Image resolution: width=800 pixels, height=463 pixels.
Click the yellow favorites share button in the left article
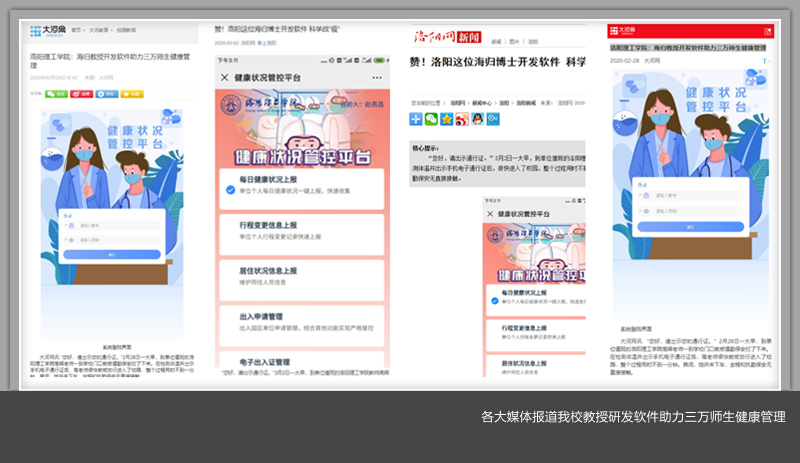[x=132, y=93]
